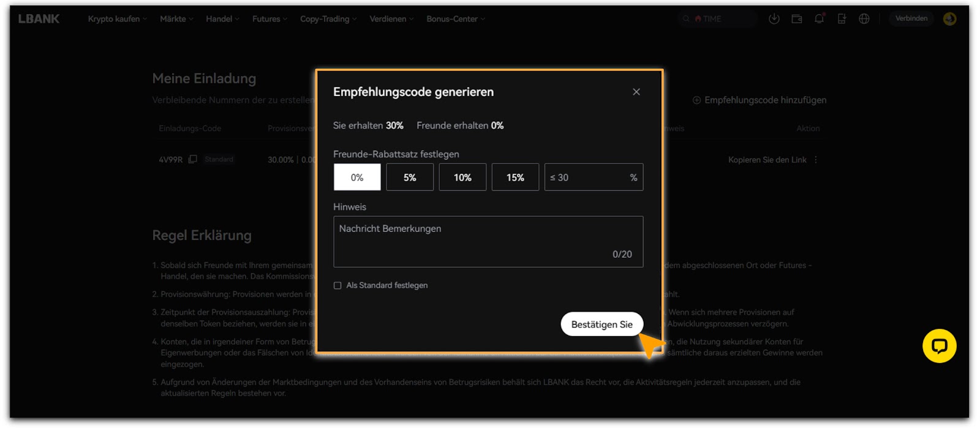Click the download icon in header
Image resolution: width=980 pixels, height=428 pixels.
pyautogui.click(x=774, y=19)
